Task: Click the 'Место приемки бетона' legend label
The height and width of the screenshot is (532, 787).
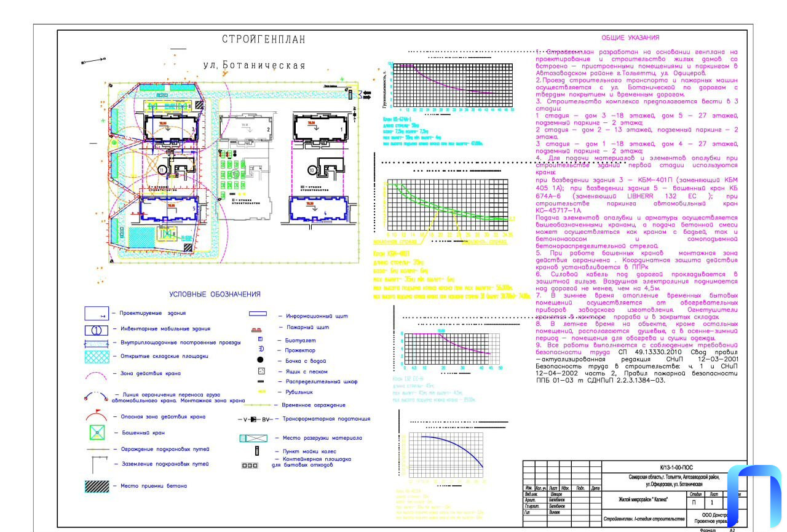Action: point(153,486)
